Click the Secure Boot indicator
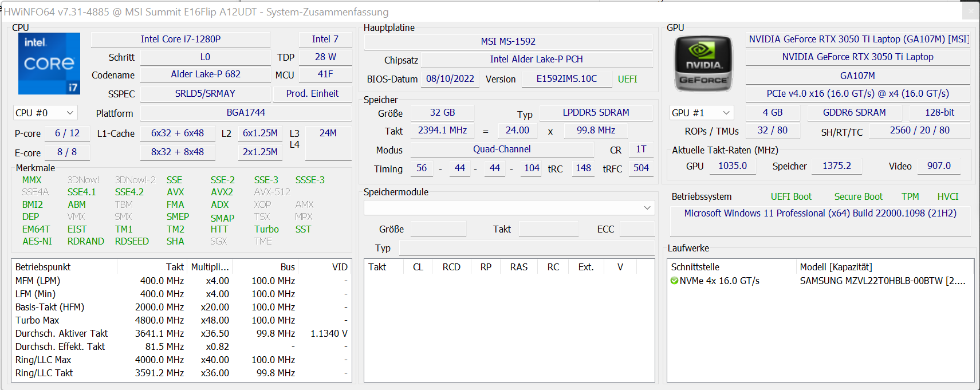This screenshot has height=390, width=980. tap(858, 196)
